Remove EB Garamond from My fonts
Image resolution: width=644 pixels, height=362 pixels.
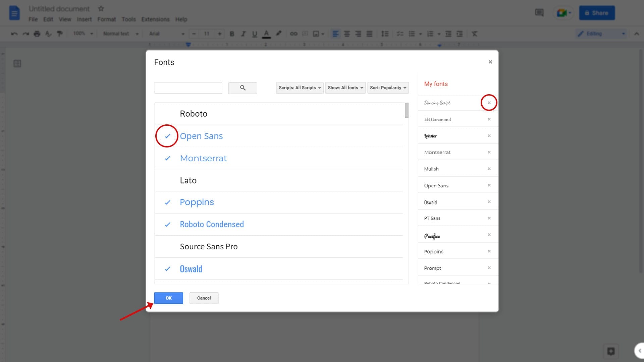489,119
